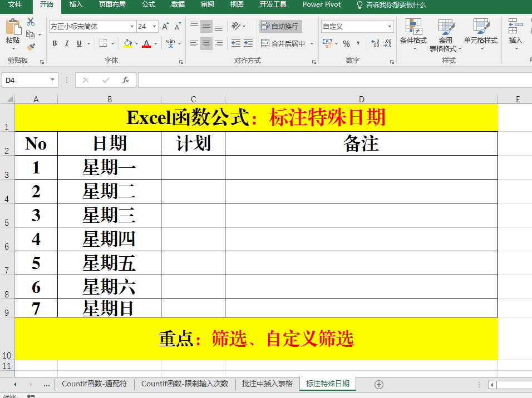Screen dimensions: 532x398
Task: Open the Insert Function (fx) icon
Action: tap(127, 79)
